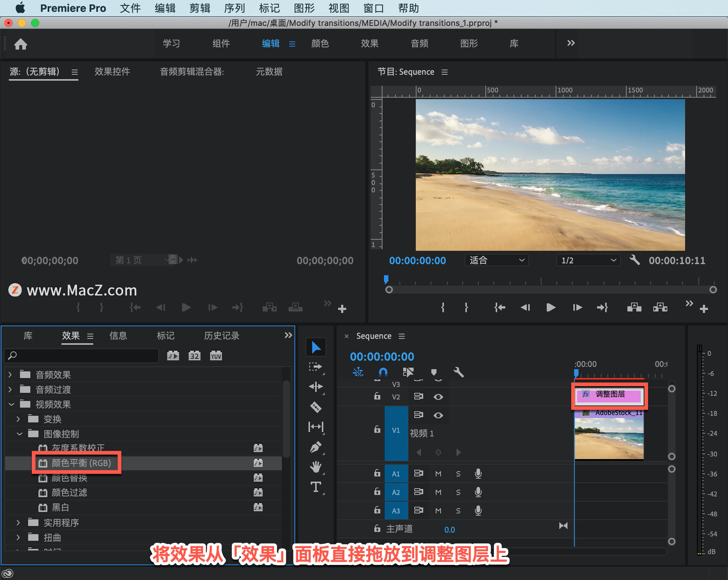
Task: Open the Apple menu
Action: 20,8
